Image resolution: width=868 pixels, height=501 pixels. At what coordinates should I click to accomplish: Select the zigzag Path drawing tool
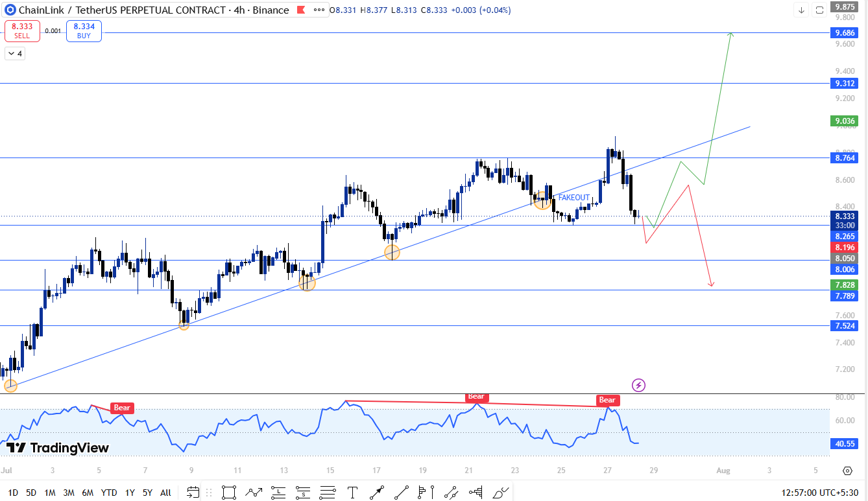click(254, 493)
